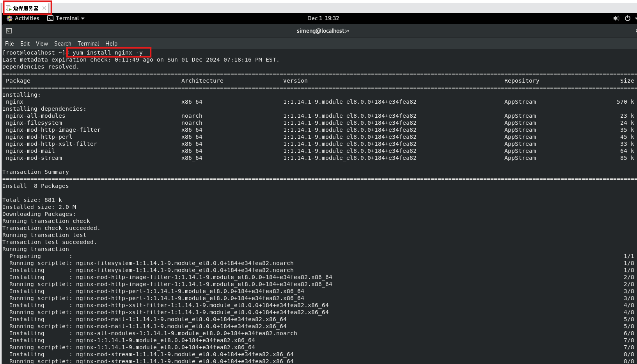Click the yum install nginx -y command
This screenshot has width=637, height=364.
(108, 53)
